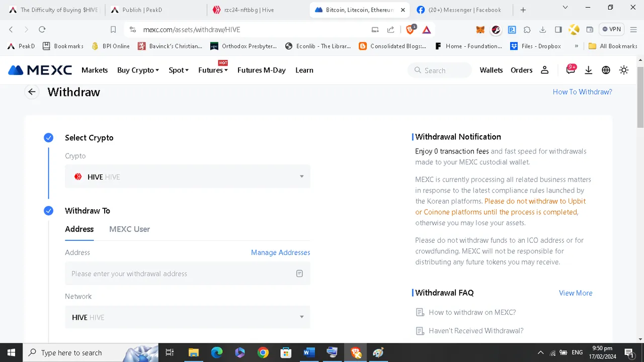Screen dimensions: 644x362
Task: Click the share page icon in address bar
Action: 390,30
